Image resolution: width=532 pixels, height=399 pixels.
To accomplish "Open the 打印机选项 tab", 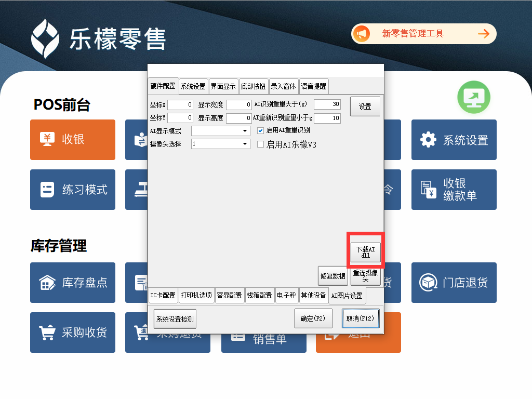I will click(x=196, y=295).
